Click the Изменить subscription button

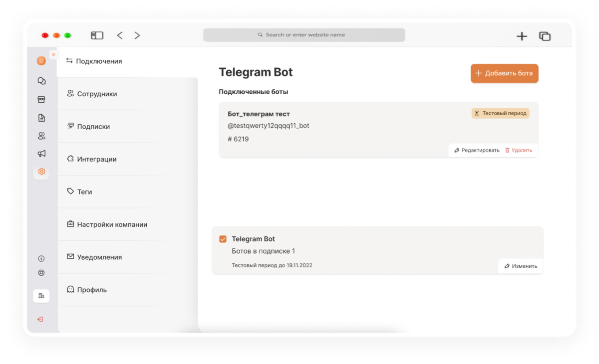521,266
